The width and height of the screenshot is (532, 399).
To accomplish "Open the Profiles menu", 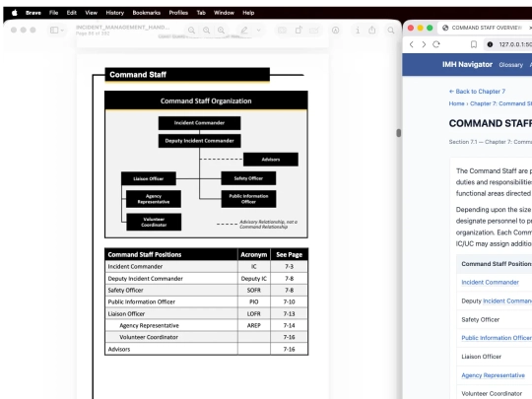I will 178,13.
